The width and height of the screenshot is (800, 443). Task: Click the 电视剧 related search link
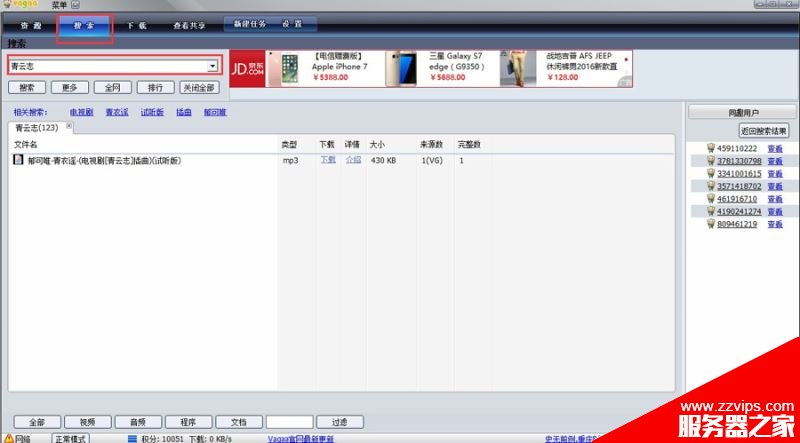click(82, 112)
